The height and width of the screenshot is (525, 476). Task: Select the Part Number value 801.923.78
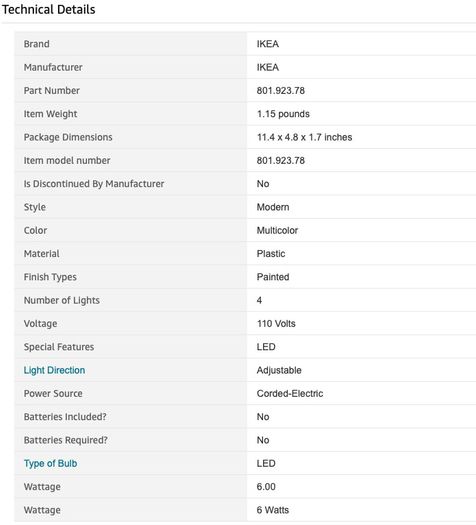[x=281, y=90]
